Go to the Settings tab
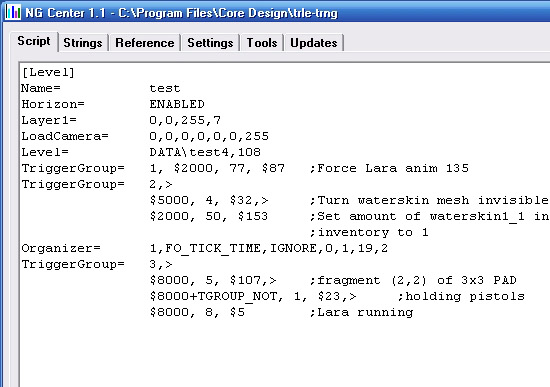The height and width of the screenshot is (387, 550). 210,43
